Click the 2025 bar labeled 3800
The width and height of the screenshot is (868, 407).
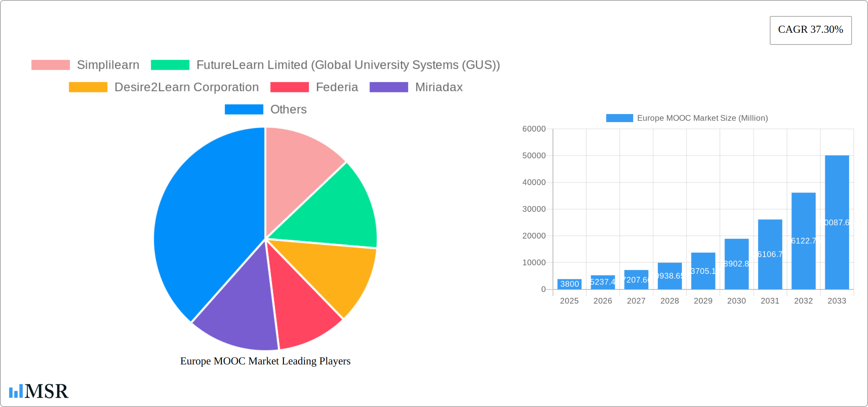(x=569, y=284)
